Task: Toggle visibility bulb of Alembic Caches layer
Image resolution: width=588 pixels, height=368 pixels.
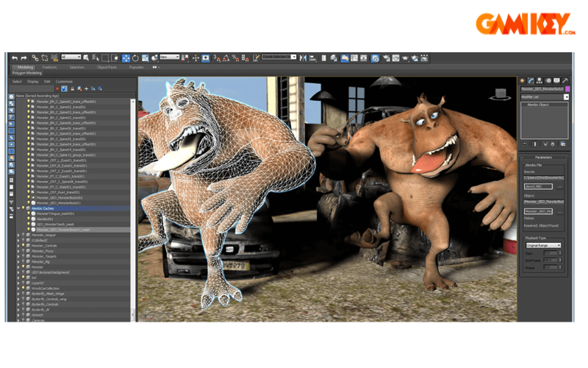Action: coord(24,208)
